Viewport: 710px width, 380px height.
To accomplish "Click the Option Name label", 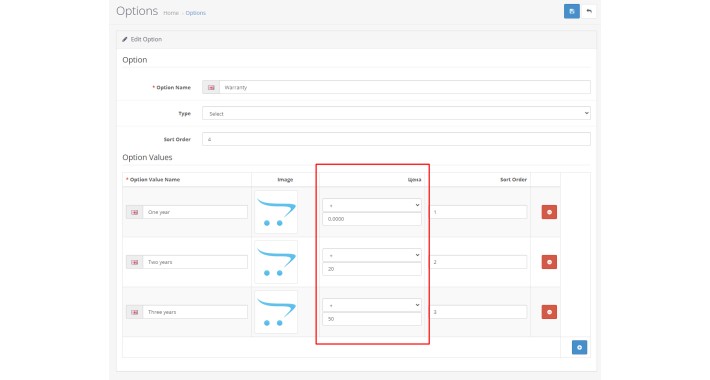I will [x=173, y=87].
